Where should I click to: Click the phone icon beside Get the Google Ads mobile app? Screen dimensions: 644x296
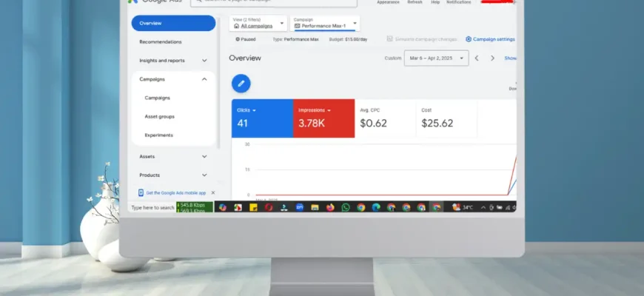tap(141, 192)
